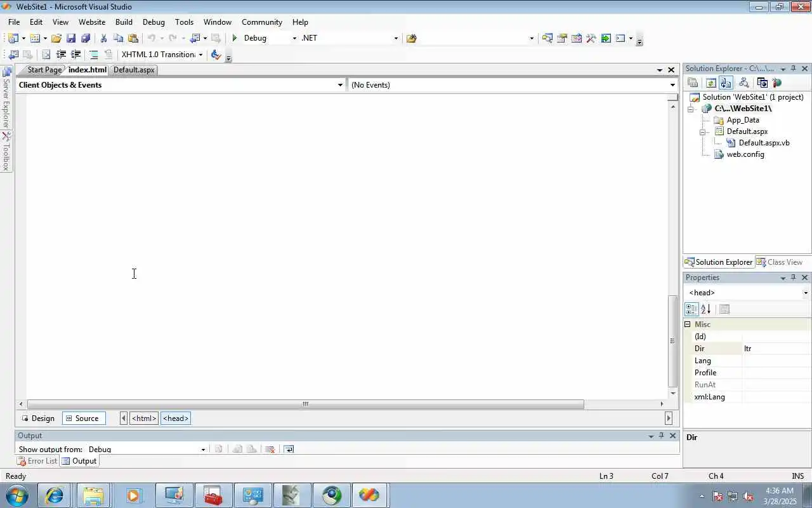This screenshot has height=508, width=812.
Task: Collapse the C:\...\WebSite1\ project node
Action: point(691,109)
